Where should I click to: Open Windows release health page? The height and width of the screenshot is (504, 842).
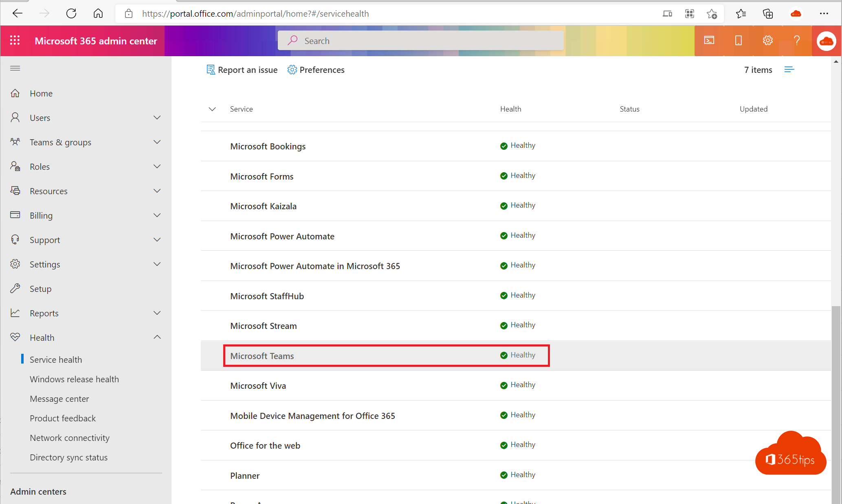pyautogui.click(x=75, y=379)
